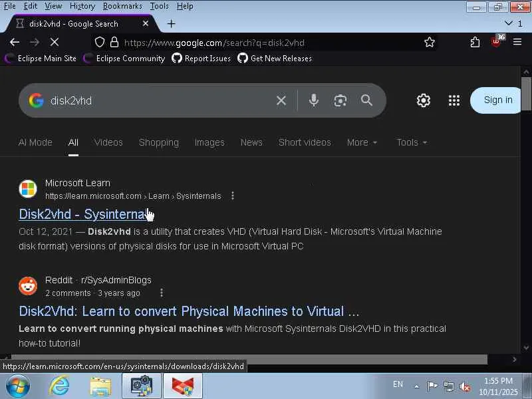This screenshot has height=399, width=532.
Task: List all tabs dropdown arrow
Action: [508, 23]
